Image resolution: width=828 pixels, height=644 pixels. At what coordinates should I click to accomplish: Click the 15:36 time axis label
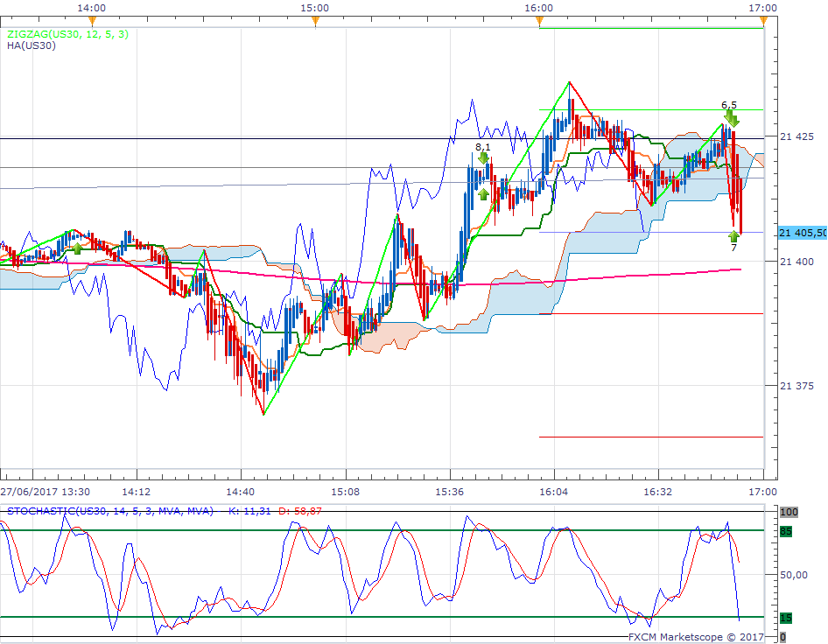(x=449, y=492)
